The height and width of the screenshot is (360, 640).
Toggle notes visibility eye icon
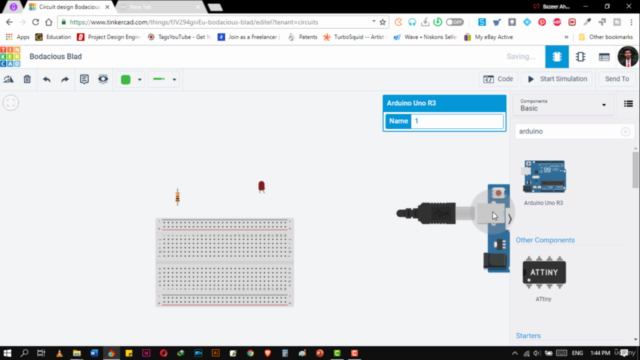[x=103, y=79]
